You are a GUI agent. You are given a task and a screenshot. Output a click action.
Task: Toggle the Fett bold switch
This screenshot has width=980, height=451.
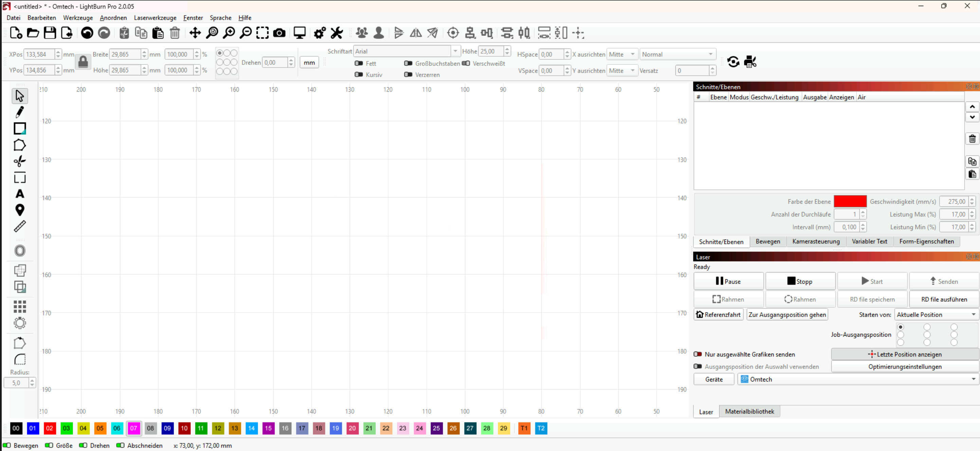click(x=359, y=63)
